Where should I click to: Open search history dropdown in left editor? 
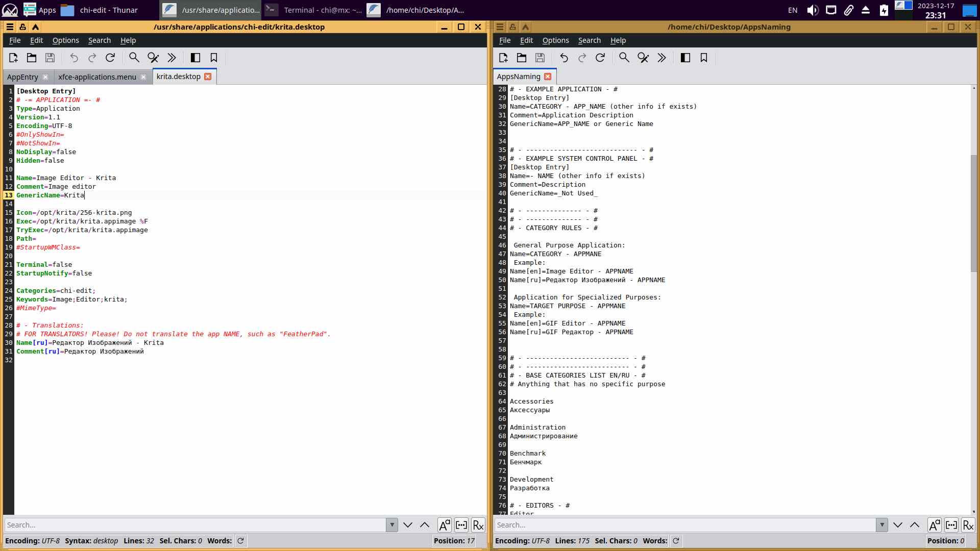392,525
